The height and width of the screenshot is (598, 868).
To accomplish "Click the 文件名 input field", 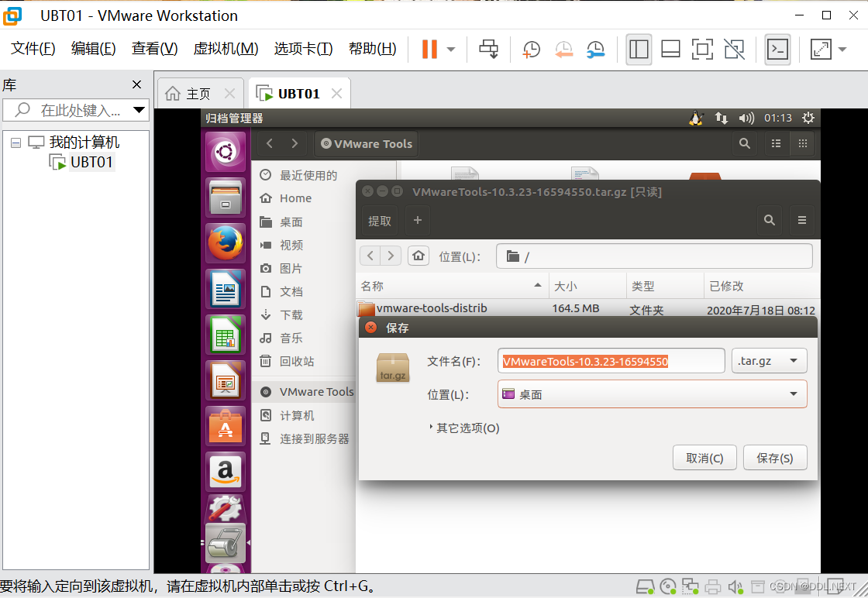I will pyautogui.click(x=611, y=361).
